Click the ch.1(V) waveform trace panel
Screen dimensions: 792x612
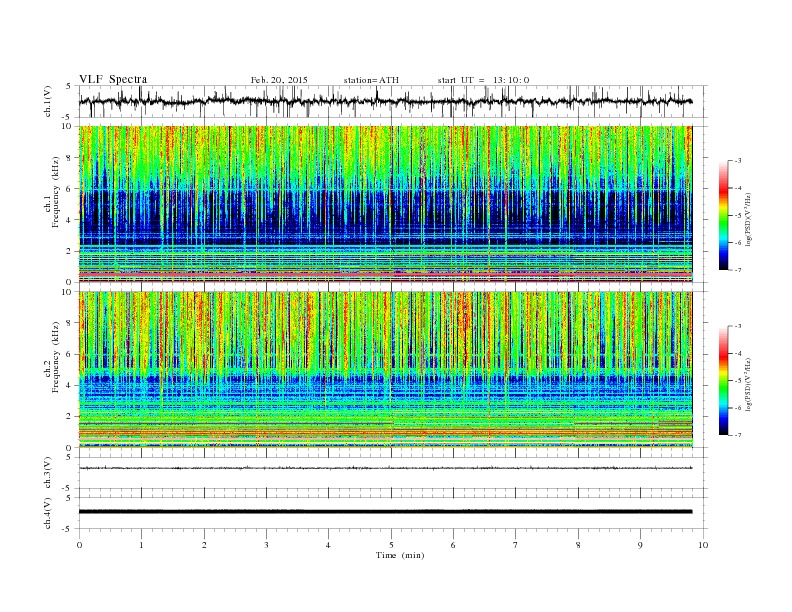(x=393, y=101)
